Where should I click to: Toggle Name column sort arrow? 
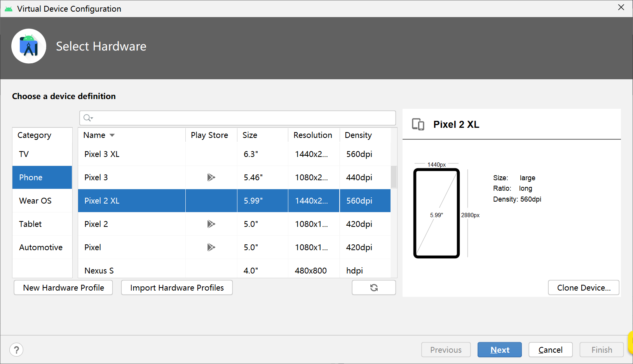pyautogui.click(x=112, y=135)
